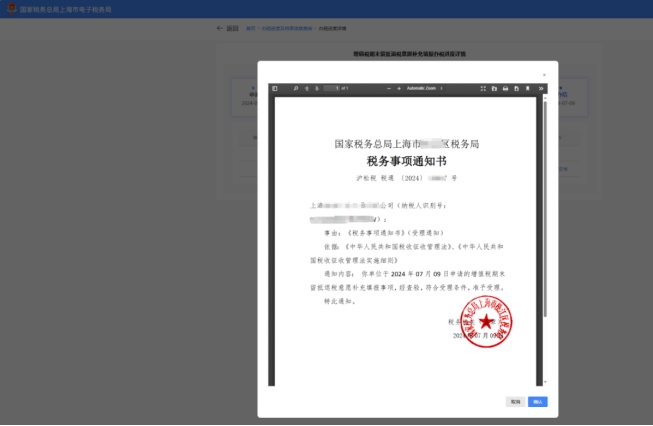Open find-in-document search in the PDF toolbar
The image size is (653, 426).
pos(296,88)
